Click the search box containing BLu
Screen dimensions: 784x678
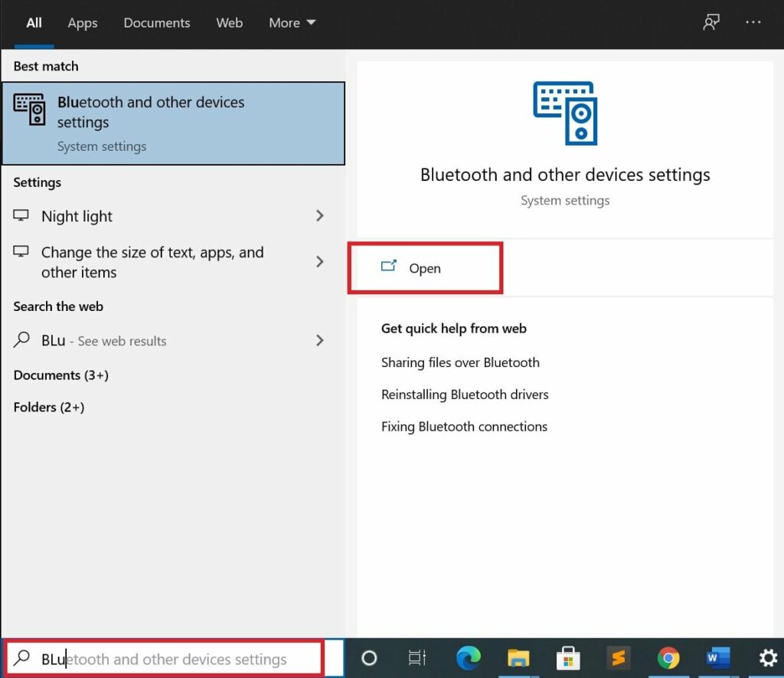pos(176,659)
